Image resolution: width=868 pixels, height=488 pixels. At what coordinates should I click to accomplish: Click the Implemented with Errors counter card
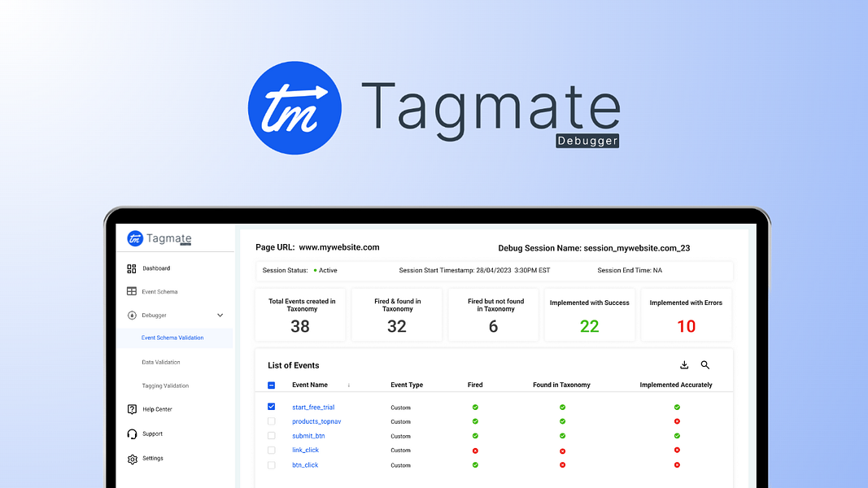point(687,315)
